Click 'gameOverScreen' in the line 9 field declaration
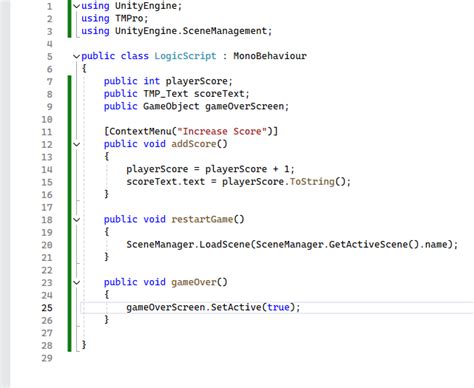 244,106
